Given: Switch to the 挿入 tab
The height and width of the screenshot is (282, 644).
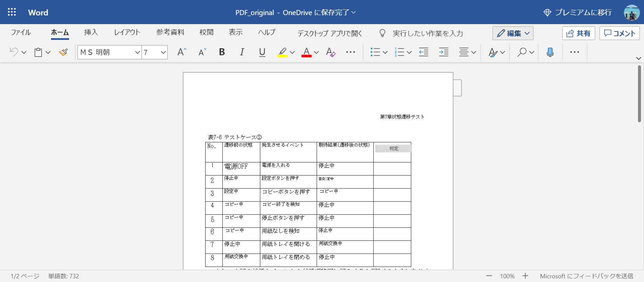Looking at the screenshot, I should tap(91, 32).
